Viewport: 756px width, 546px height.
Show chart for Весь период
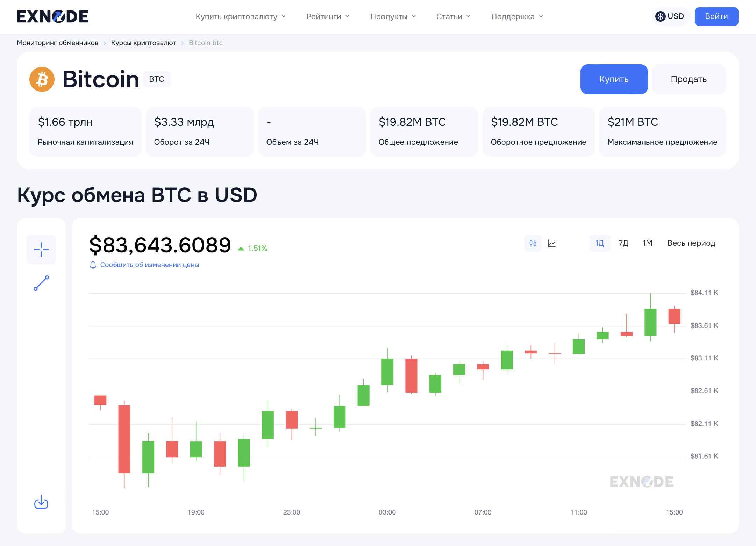691,243
